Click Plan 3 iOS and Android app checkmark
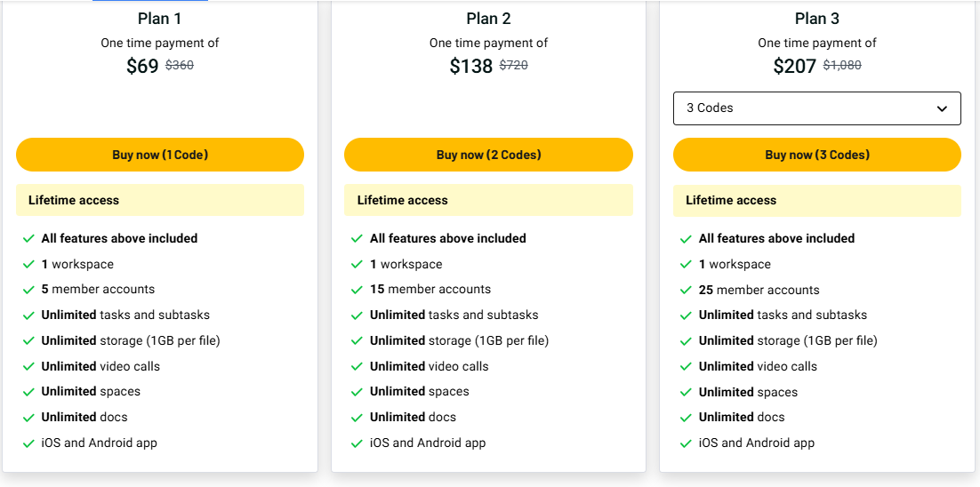 pyautogui.click(x=686, y=443)
